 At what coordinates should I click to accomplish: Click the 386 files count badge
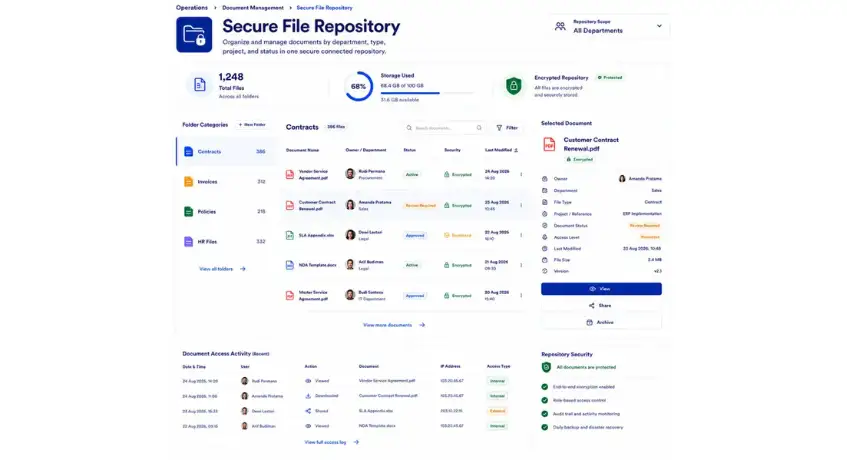coord(336,127)
